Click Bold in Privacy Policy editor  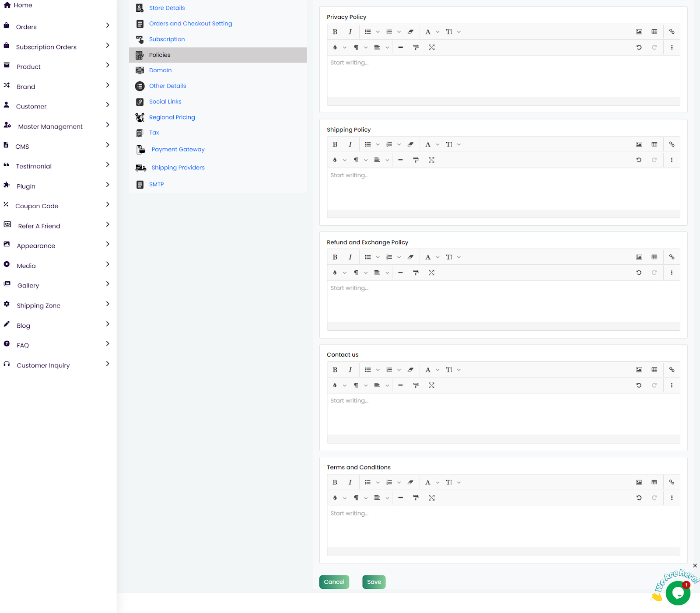pyautogui.click(x=335, y=32)
